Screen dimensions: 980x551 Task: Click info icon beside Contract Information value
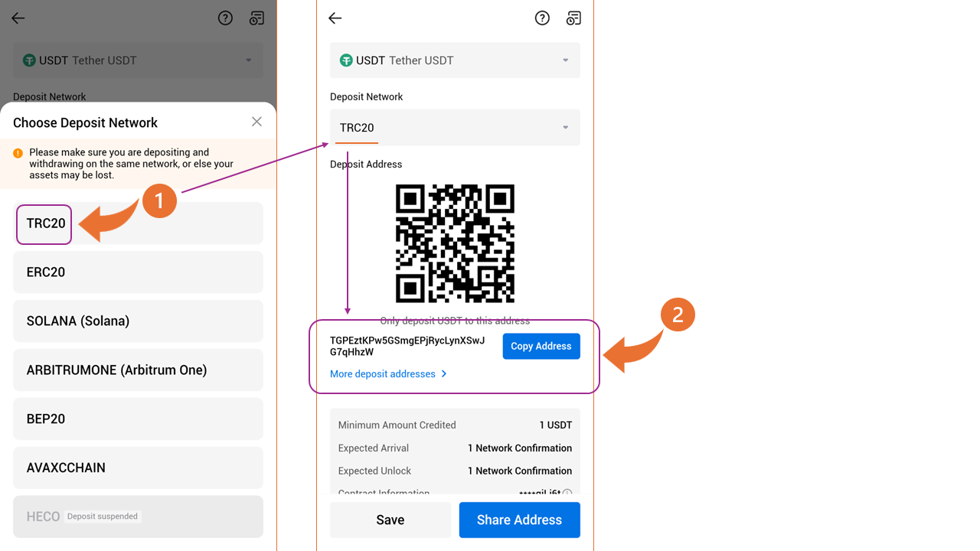pyautogui.click(x=567, y=494)
